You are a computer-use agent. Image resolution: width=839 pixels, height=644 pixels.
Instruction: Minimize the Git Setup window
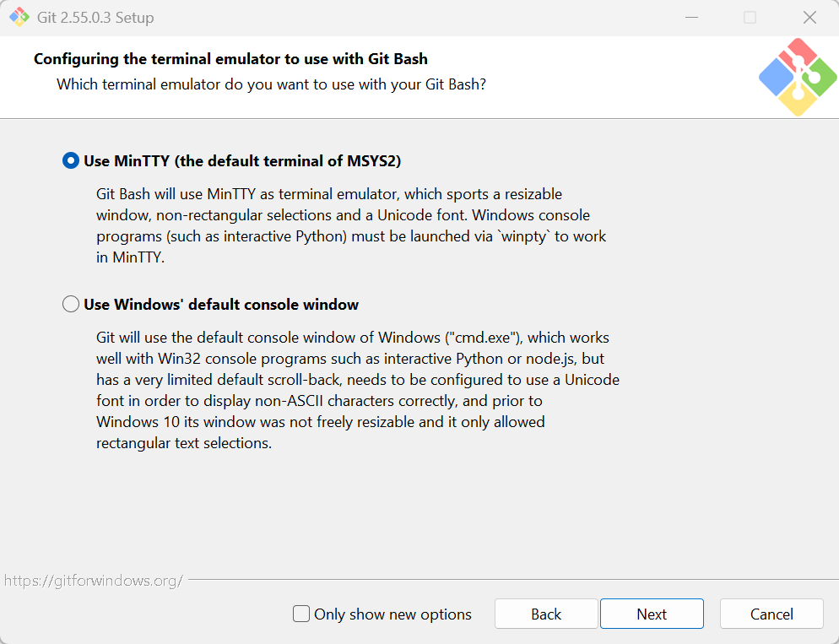[691, 17]
